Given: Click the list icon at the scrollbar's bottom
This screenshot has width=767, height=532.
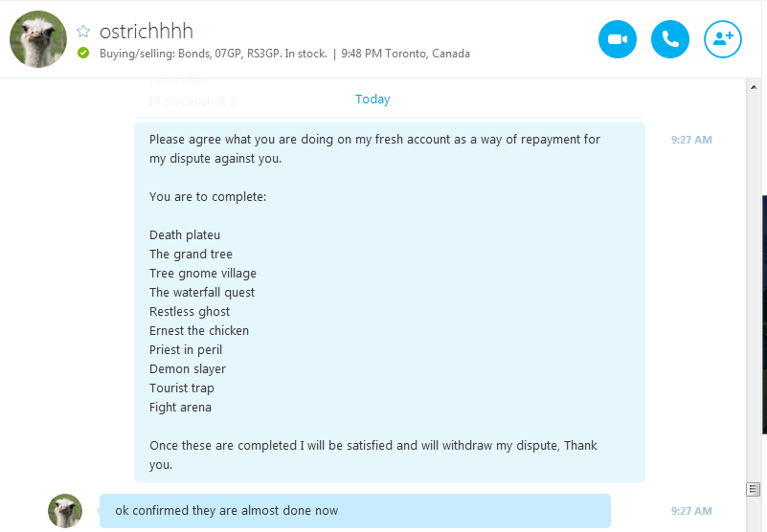Looking at the screenshot, I should pyautogui.click(x=753, y=489).
